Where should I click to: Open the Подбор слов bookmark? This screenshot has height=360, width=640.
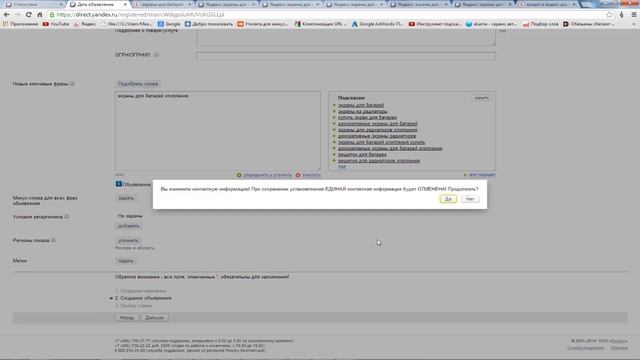click(x=541, y=24)
